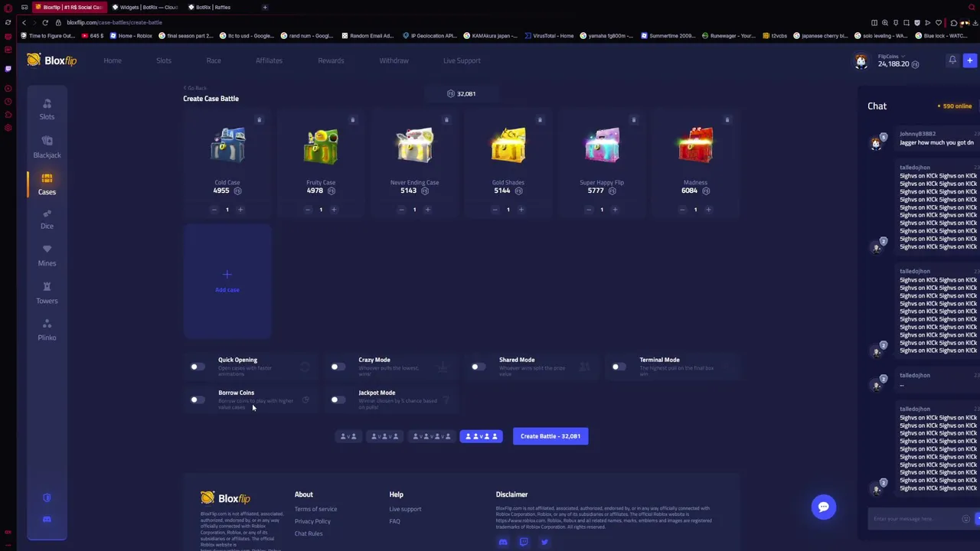980x551 pixels.
Task: Open FAQ link in footer
Action: (x=394, y=521)
